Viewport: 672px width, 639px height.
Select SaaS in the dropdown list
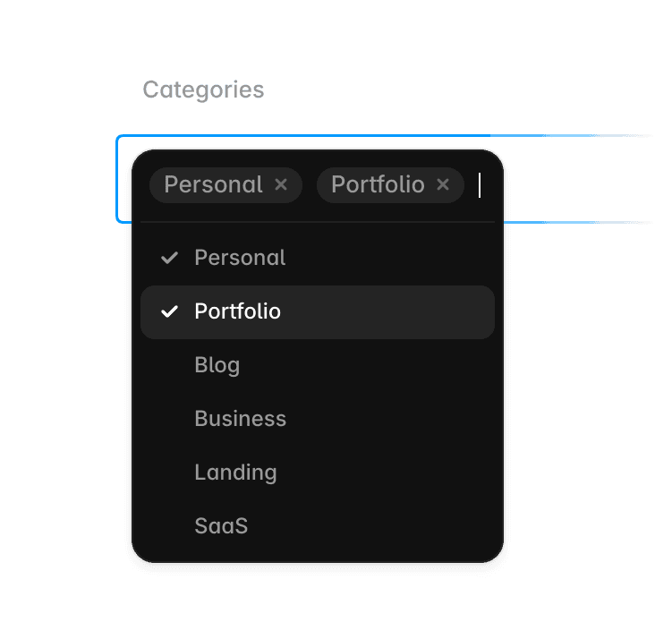pyautogui.click(x=318, y=526)
